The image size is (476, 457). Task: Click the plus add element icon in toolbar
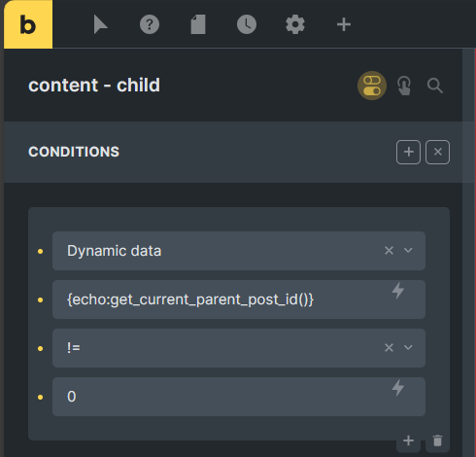click(344, 24)
